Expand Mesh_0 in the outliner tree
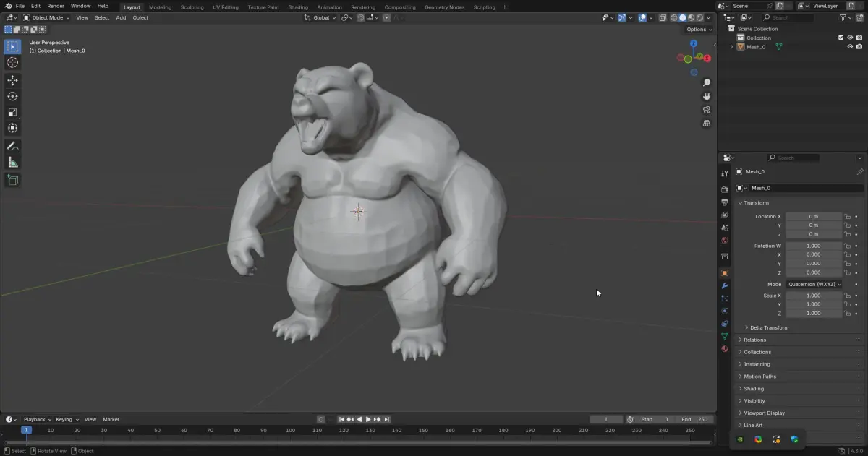This screenshot has height=456, width=868. 731,47
